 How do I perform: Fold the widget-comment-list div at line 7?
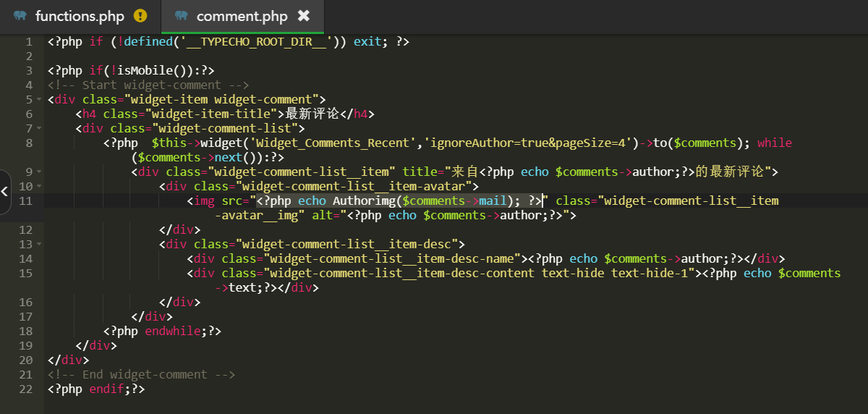38,129
